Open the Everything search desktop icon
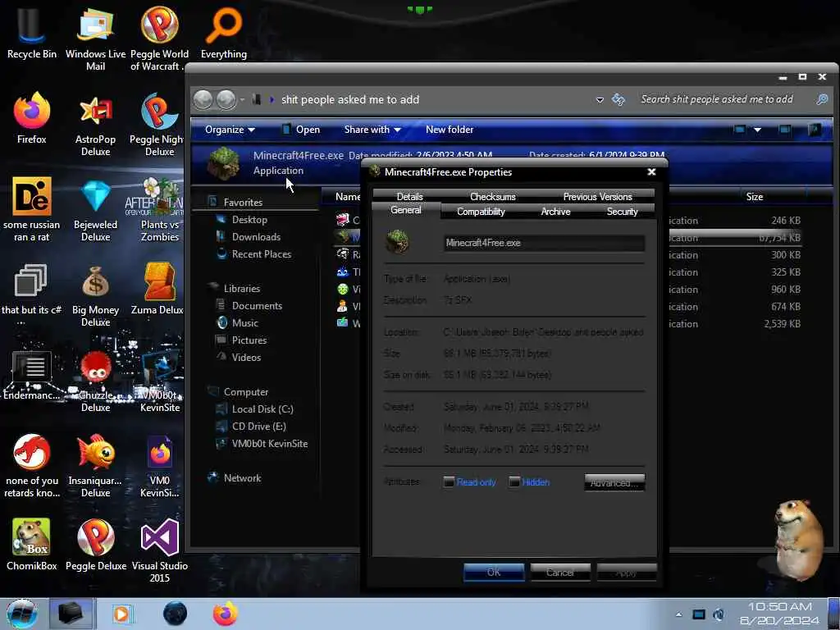The width and height of the screenshot is (840, 630). tap(224, 33)
